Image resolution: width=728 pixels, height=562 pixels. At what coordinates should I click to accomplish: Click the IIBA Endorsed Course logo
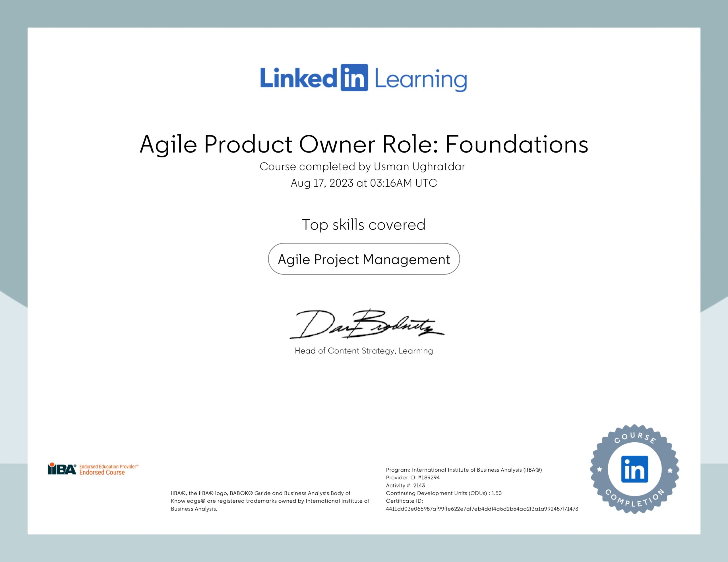(93, 469)
